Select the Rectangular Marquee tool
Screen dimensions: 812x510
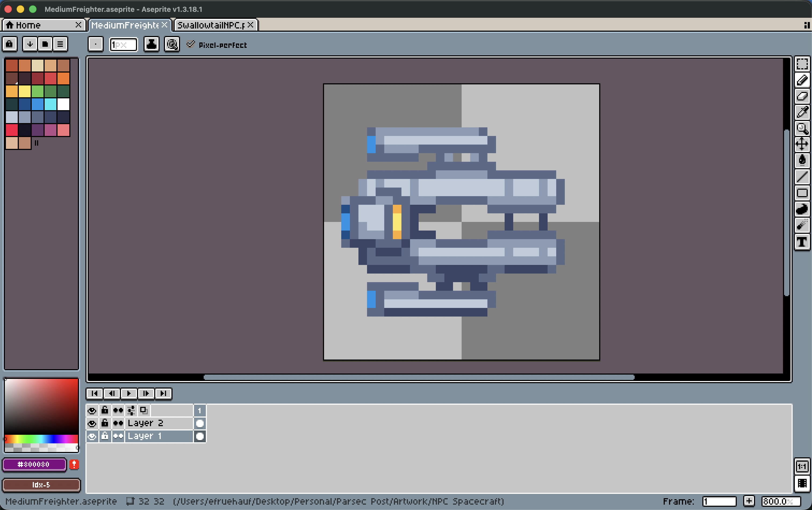pos(802,64)
